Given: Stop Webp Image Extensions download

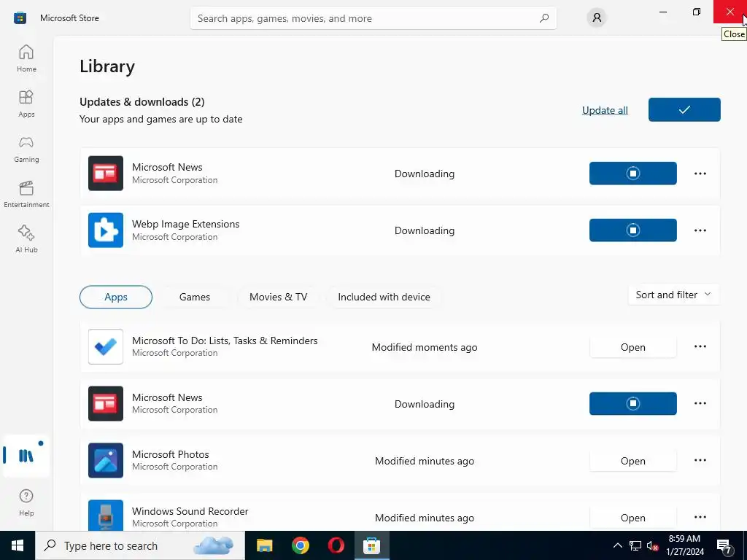Looking at the screenshot, I should (632, 230).
